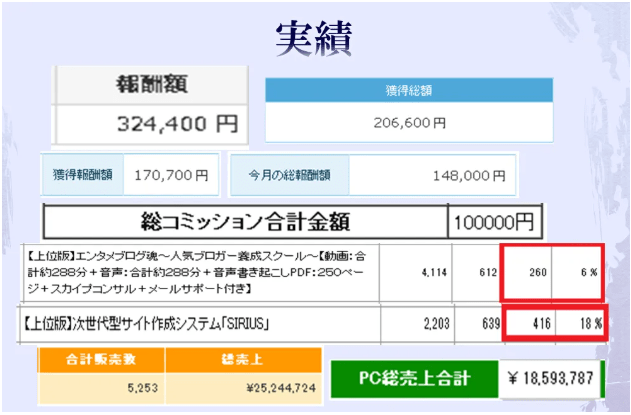The height and width of the screenshot is (415, 631).
Task: Click the orange 合計販売数 header
Action: pos(101,359)
